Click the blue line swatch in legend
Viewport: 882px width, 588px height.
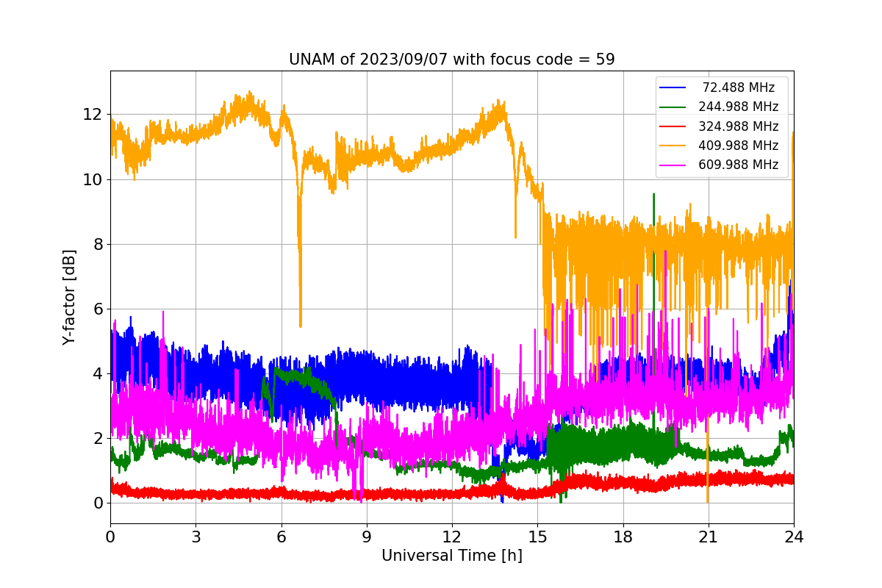(x=673, y=87)
